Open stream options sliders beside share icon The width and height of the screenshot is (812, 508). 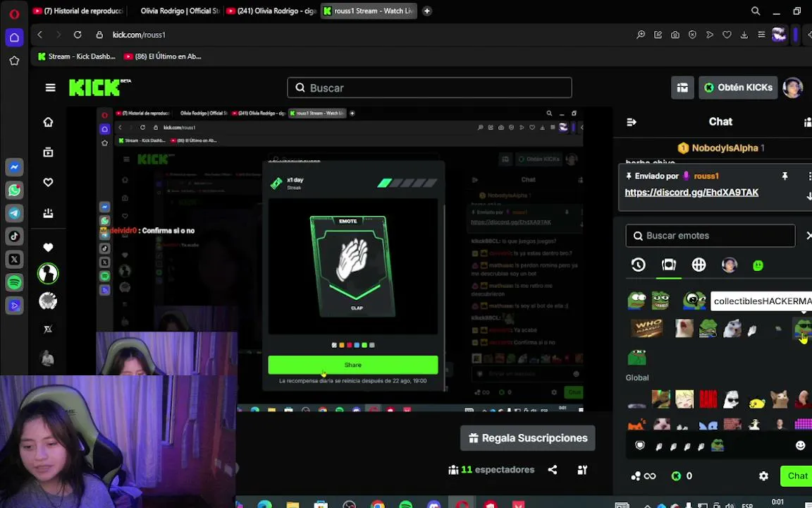pos(583,470)
